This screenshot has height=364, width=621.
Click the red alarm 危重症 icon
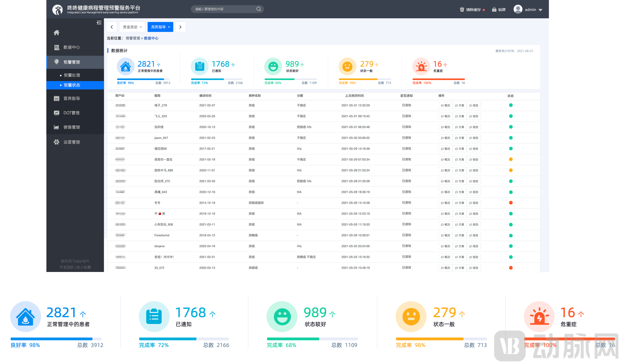(421, 66)
